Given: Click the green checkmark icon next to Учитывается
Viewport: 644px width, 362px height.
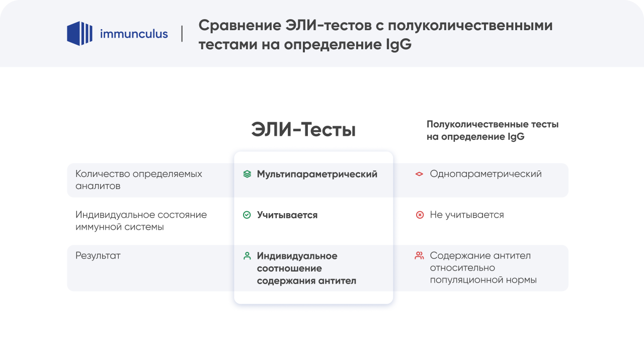Looking at the screenshot, I should point(247,215).
